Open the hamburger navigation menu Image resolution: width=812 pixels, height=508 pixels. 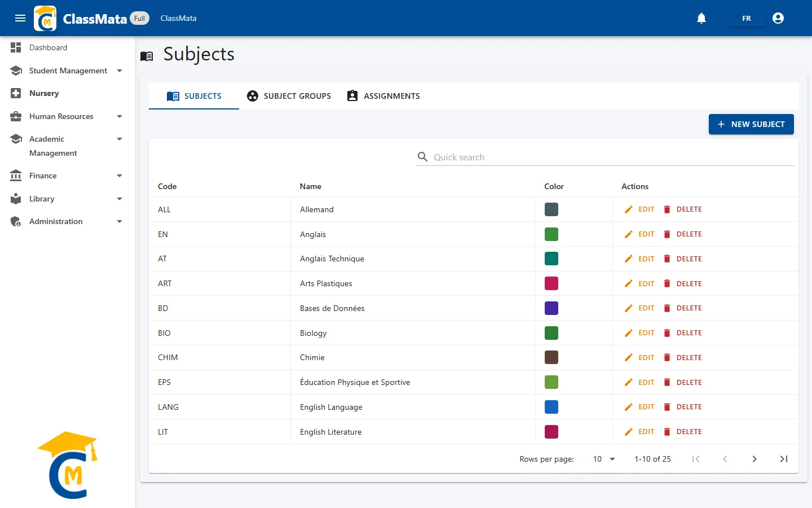coord(20,18)
